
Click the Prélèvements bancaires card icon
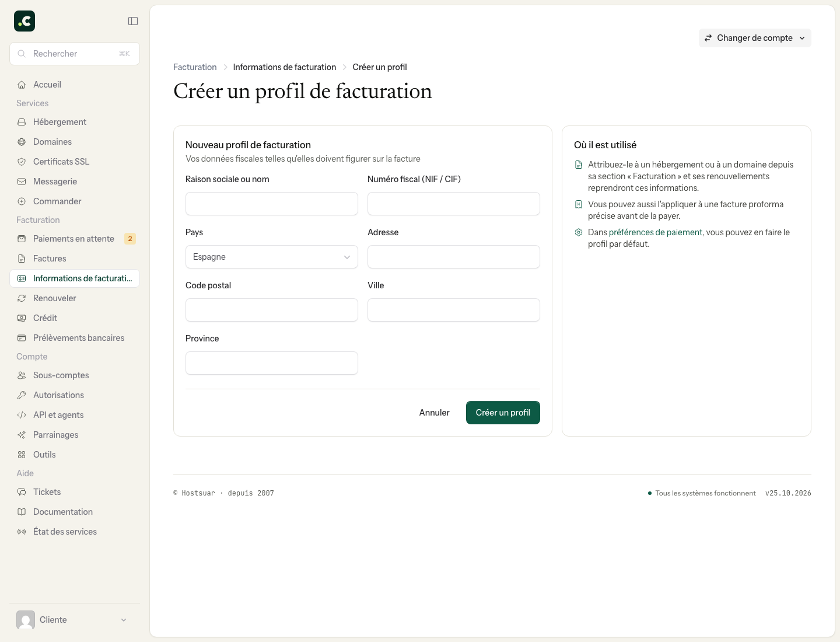(x=22, y=338)
